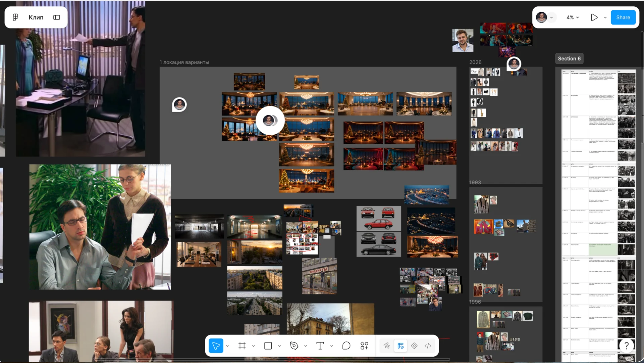
Task: Open Move tool options chevron
Action: click(x=228, y=346)
